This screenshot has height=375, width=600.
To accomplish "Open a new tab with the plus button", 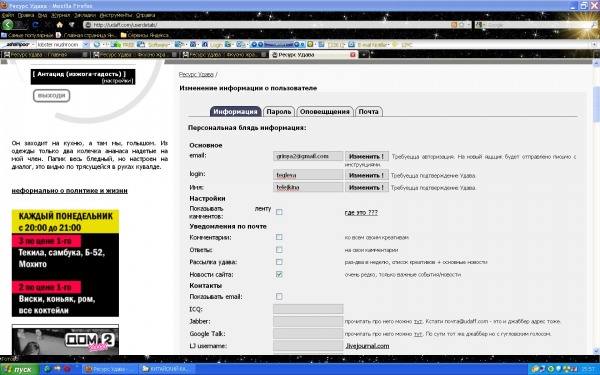I will [x=364, y=55].
